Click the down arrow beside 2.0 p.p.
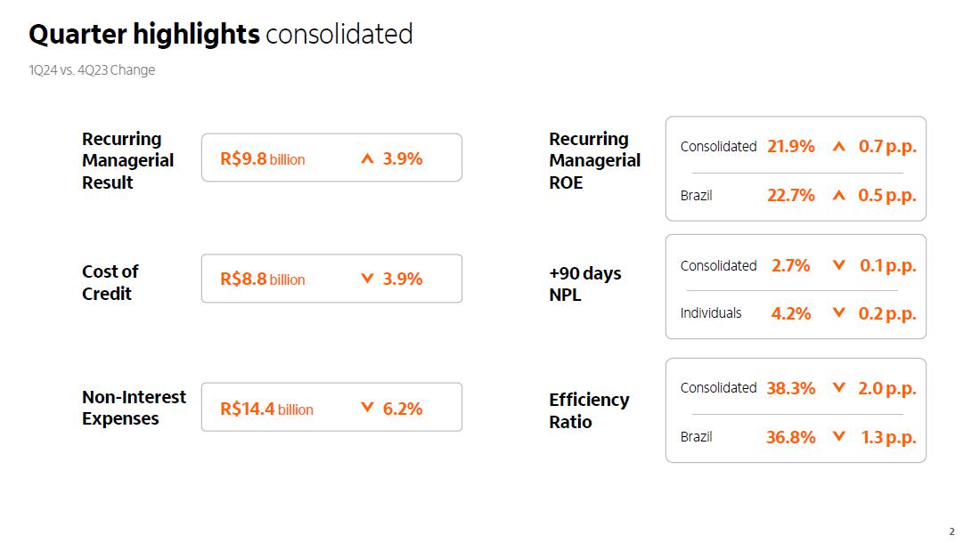The width and height of the screenshot is (980, 551). click(838, 388)
